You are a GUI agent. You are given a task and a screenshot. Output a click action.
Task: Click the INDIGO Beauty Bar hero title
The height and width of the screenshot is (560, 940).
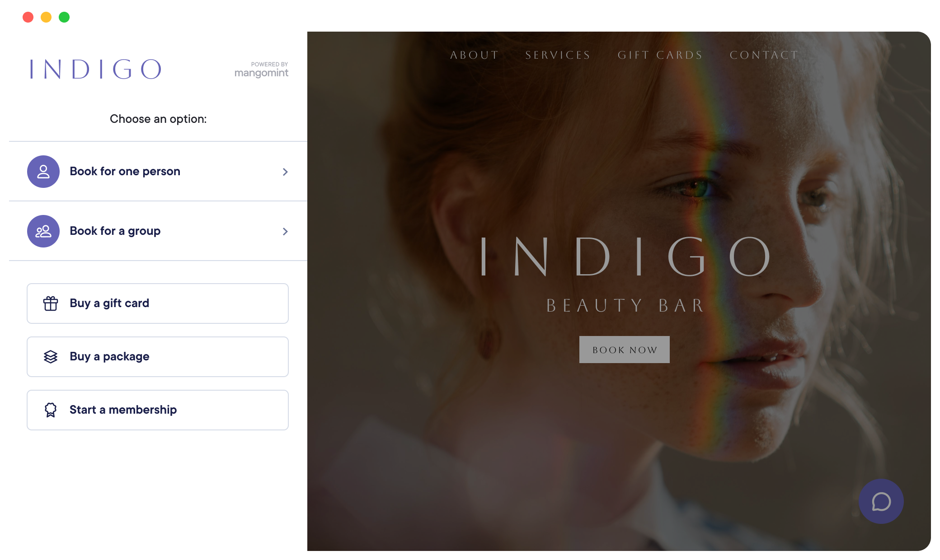tap(625, 274)
